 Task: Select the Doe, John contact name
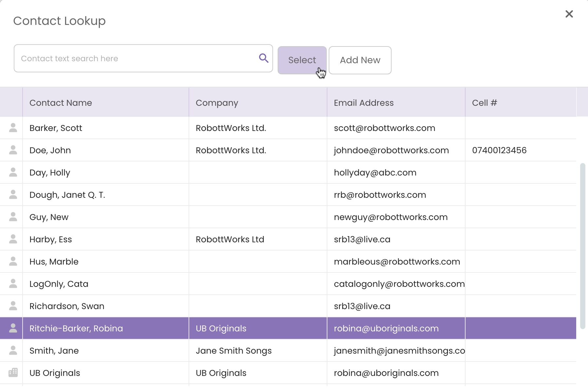coord(50,150)
